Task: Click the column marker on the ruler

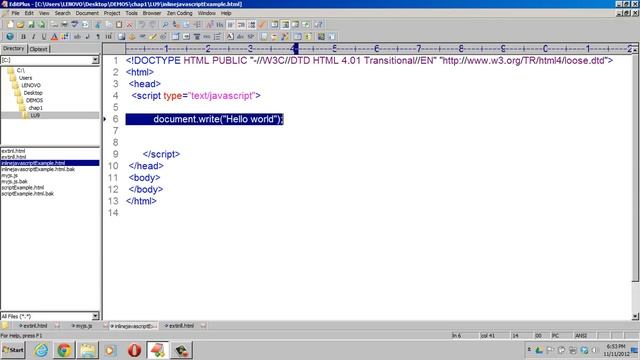Action: (296, 49)
